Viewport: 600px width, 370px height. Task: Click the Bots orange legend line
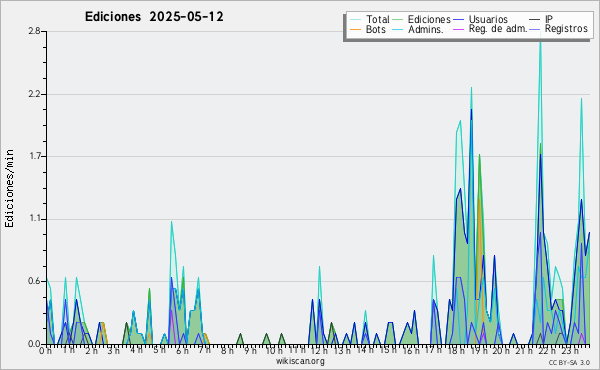pos(355,29)
